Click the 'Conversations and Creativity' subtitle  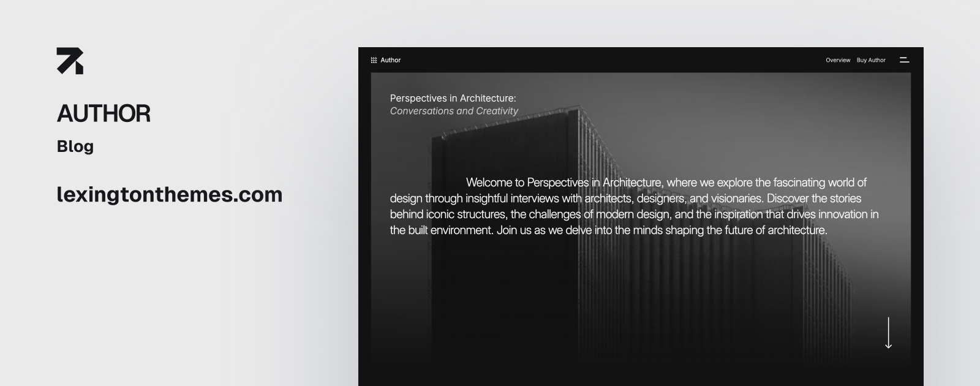454,111
